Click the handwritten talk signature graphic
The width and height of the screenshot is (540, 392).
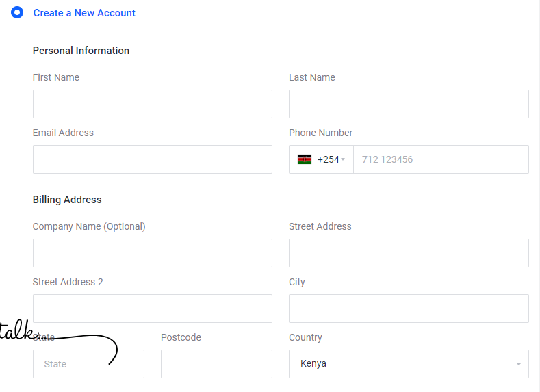point(59,341)
